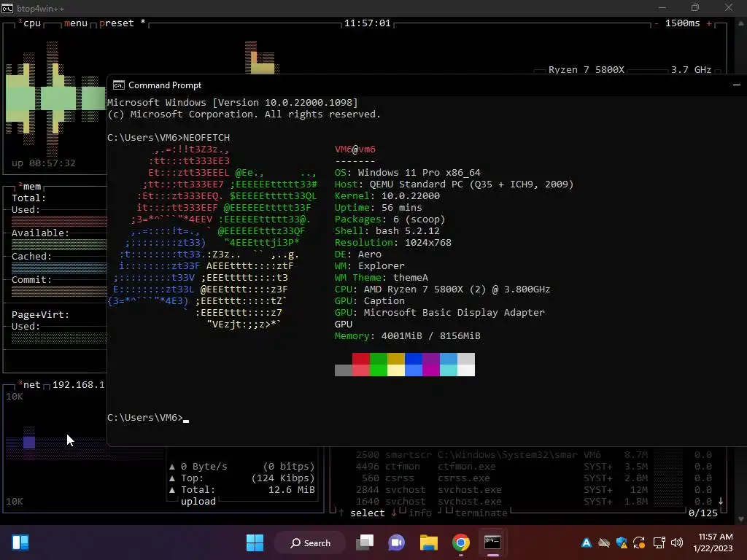Viewport: 747px width, 560px height.
Task: Restore down the btop4win++ window
Action: tap(695, 7)
